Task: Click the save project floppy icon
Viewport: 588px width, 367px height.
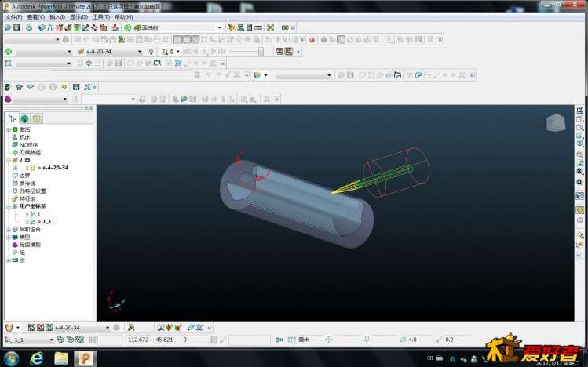Action: click(16, 27)
